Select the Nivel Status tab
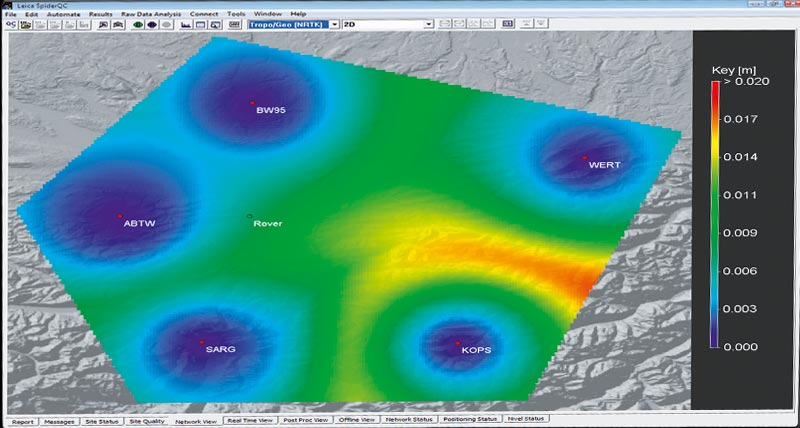800x428 pixels. (x=526, y=421)
